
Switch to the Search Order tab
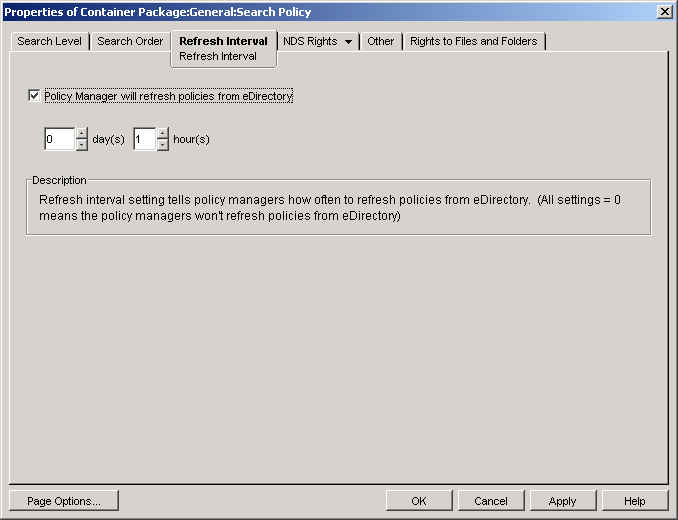130,41
